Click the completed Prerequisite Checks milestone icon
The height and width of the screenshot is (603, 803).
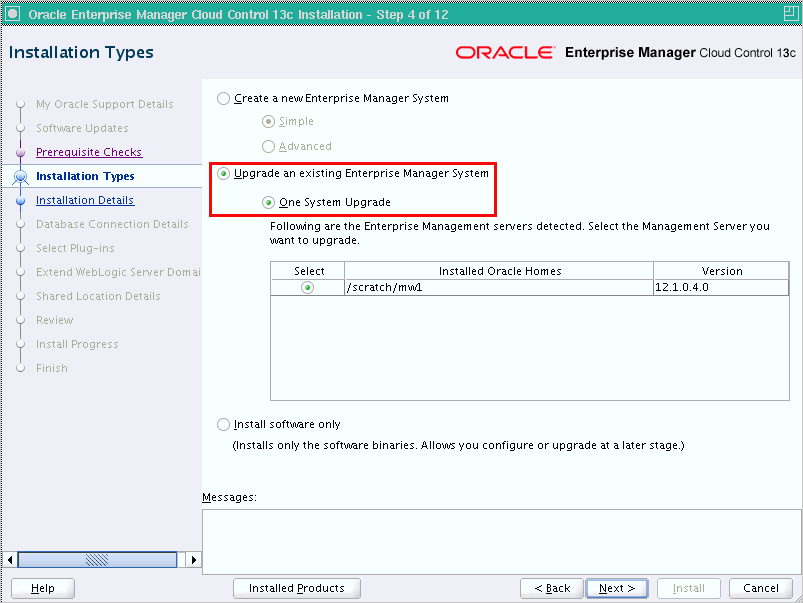pyautogui.click(x=22, y=152)
